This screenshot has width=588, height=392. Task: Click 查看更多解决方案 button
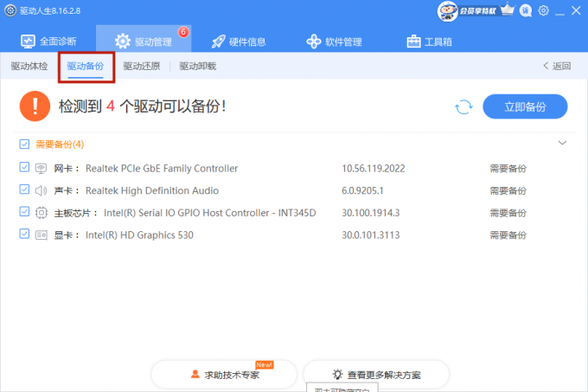pyautogui.click(x=376, y=375)
